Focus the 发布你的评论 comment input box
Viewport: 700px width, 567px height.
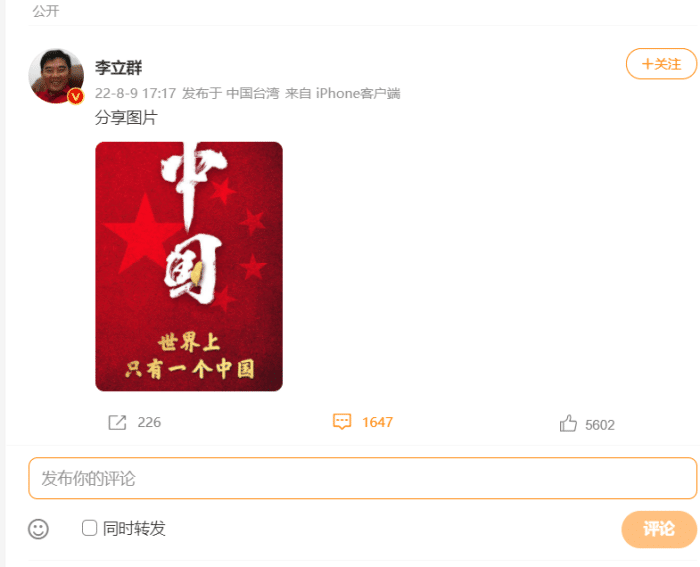tap(362, 478)
